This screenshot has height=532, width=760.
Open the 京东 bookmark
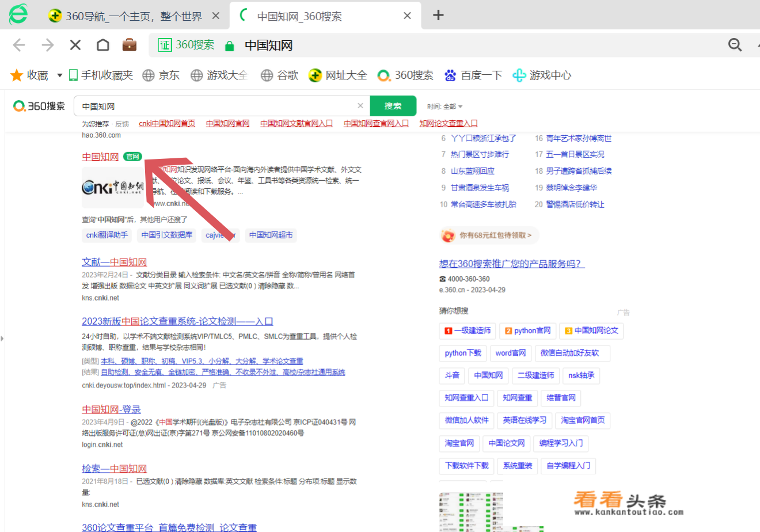pyautogui.click(x=161, y=75)
